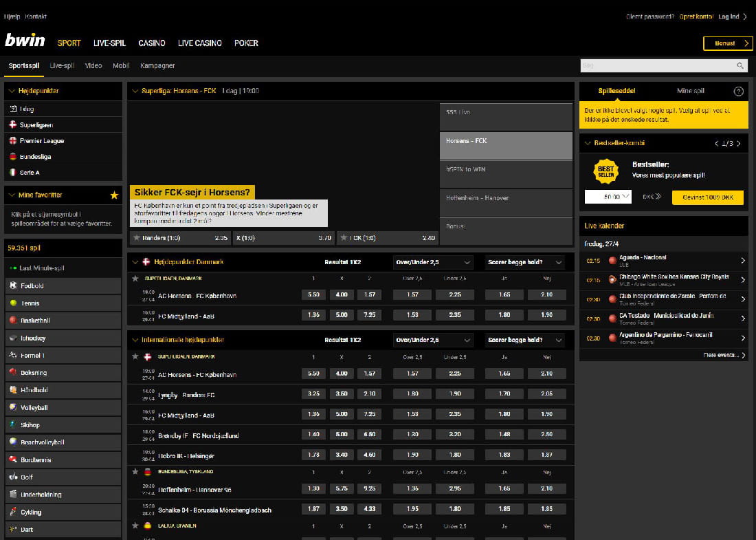Favorite the FCK (1:0) selection star
The image size is (756, 540).
(344, 237)
